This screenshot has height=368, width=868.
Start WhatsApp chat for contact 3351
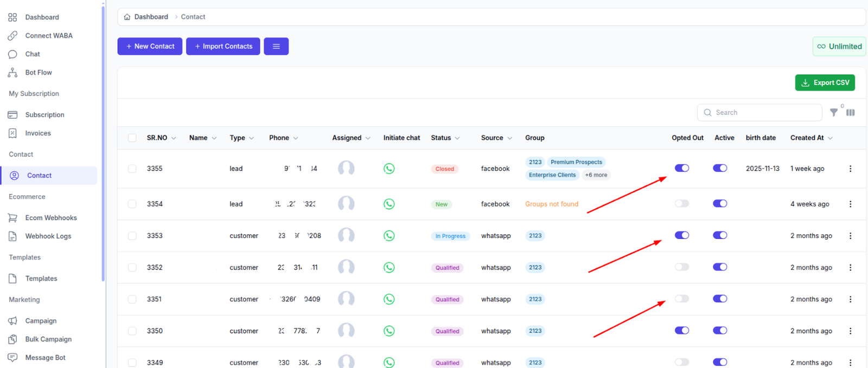(389, 299)
